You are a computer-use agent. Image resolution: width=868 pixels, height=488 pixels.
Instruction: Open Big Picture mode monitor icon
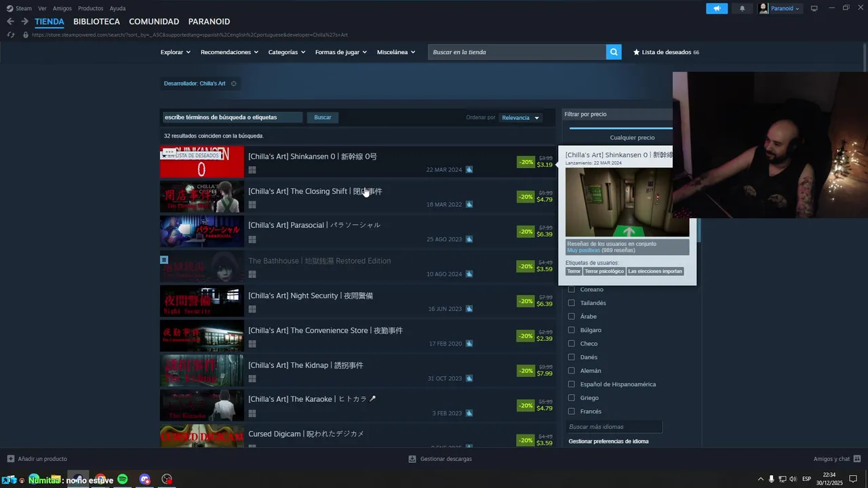pyautogui.click(x=814, y=8)
